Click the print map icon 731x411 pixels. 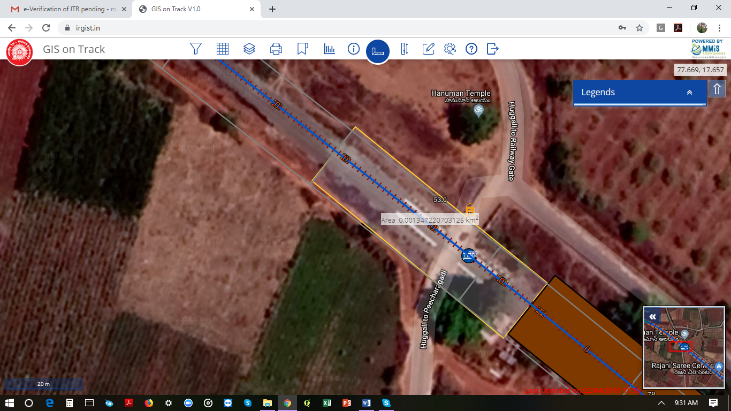(x=276, y=49)
